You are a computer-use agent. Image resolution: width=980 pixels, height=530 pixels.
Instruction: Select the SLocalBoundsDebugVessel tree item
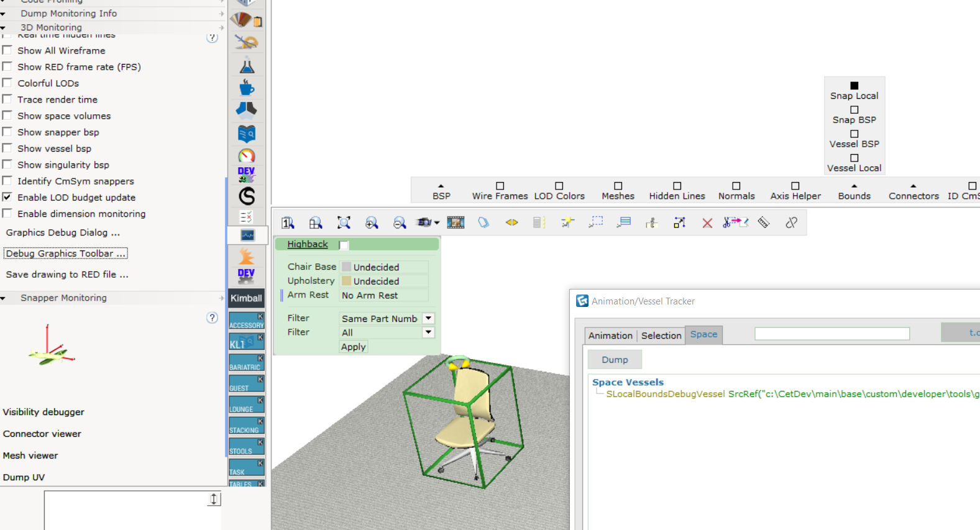(x=792, y=394)
